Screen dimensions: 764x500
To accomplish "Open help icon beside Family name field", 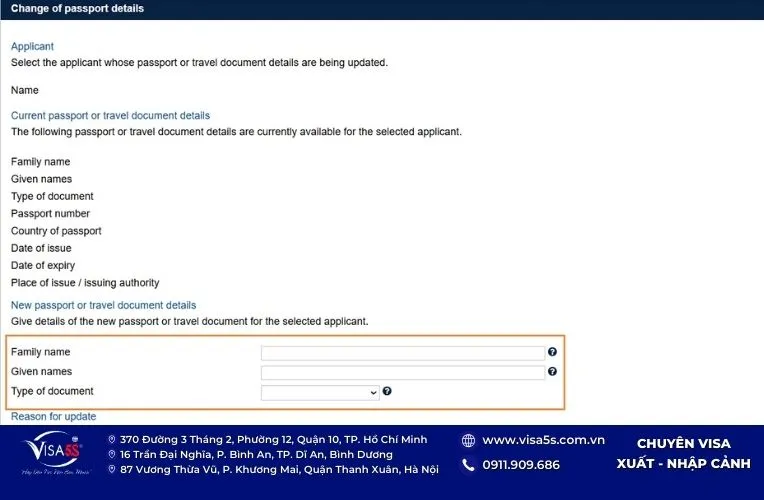I will click(552, 352).
